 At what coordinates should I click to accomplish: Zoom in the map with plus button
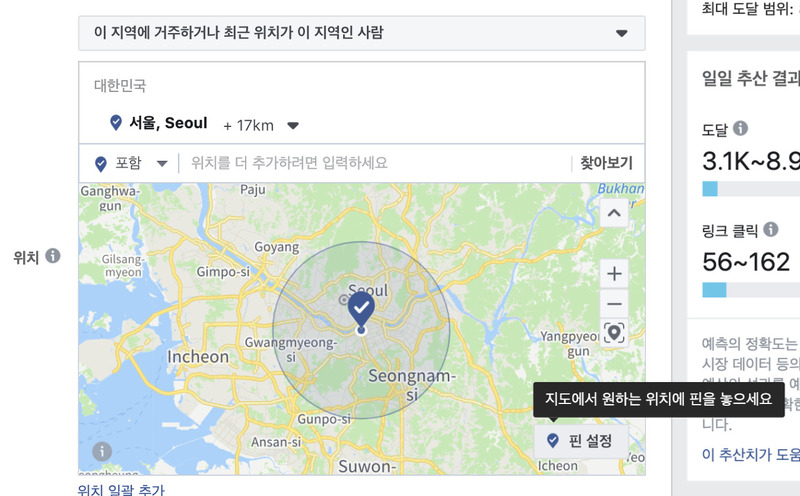[614, 274]
